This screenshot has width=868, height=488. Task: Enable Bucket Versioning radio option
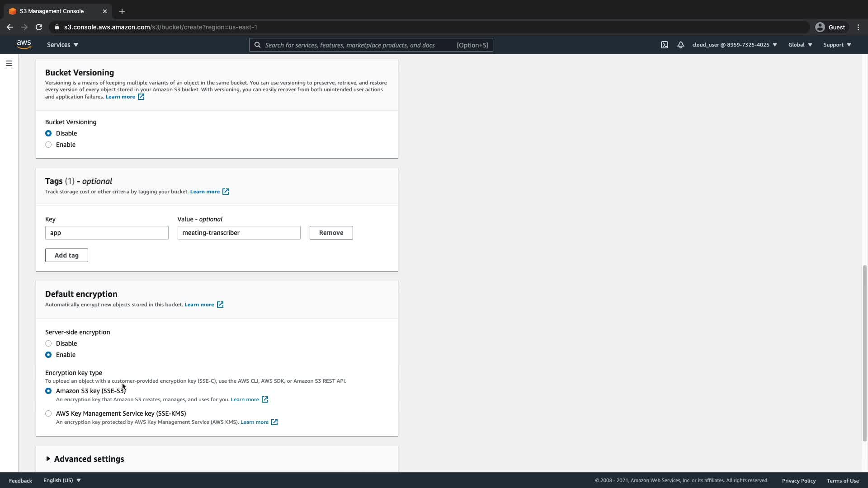(x=48, y=145)
